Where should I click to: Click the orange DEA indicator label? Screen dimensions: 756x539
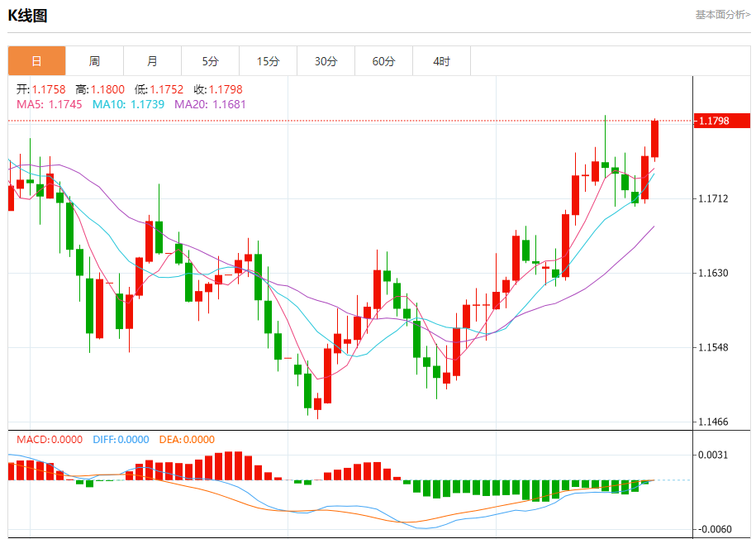pyautogui.click(x=185, y=440)
